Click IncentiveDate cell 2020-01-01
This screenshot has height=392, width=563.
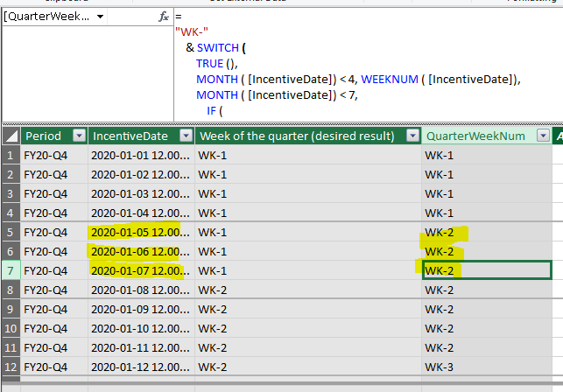[142, 156]
